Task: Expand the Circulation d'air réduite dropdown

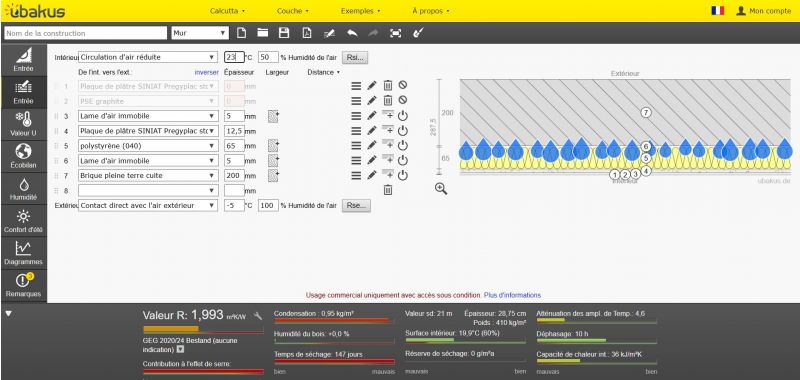Action: tap(148, 57)
